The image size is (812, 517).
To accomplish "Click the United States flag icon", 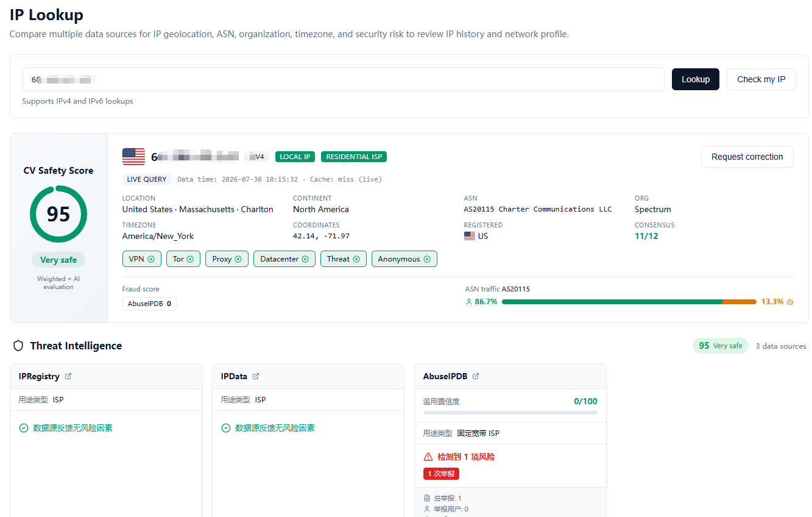I will pyautogui.click(x=133, y=157).
